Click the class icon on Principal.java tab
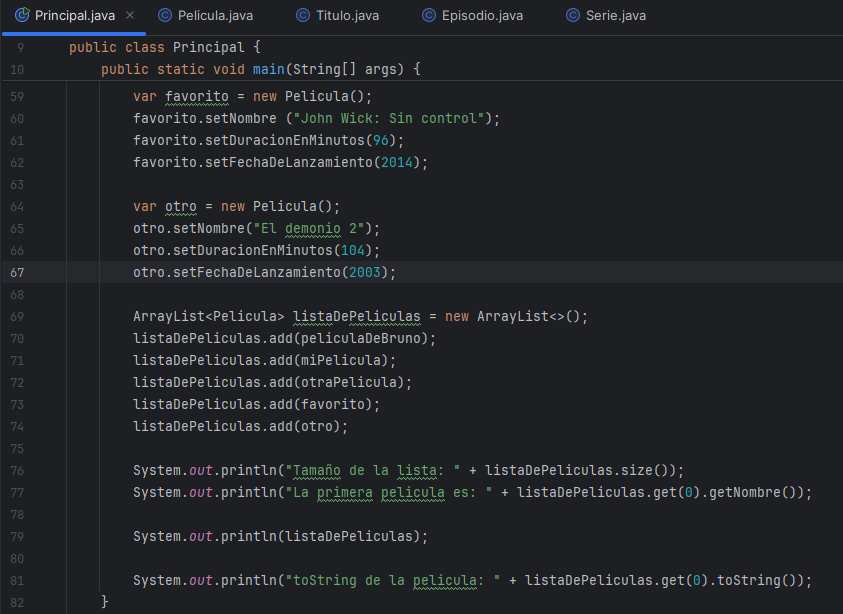This screenshot has width=843, height=614. click(x=22, y=16)
